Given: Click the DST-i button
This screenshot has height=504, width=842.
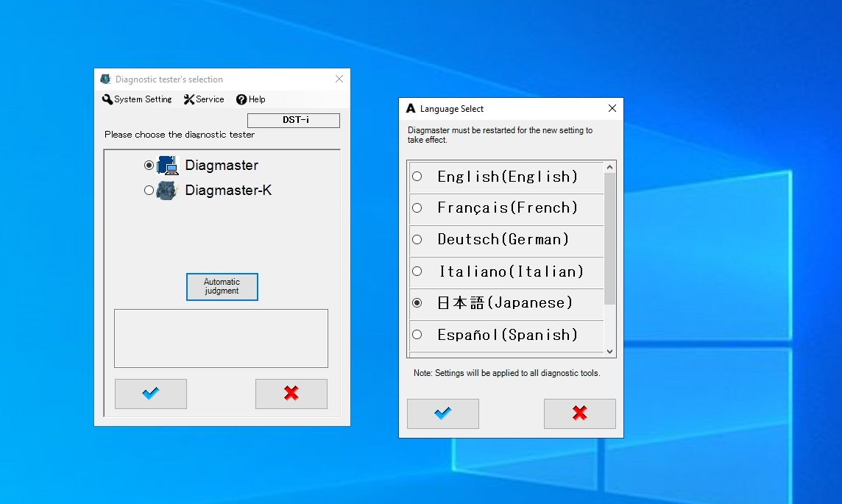Looking at the screenshot, I should pos(294,120).
